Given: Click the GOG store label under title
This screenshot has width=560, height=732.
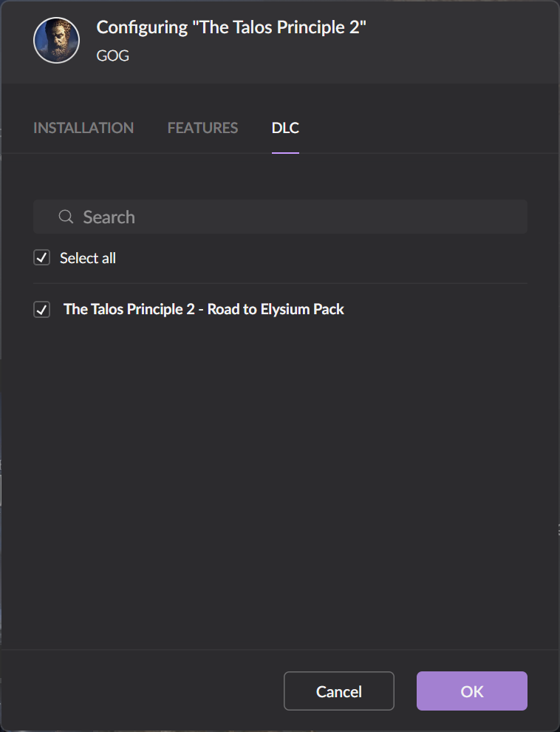Looking at the screenshot, I should (x=113, y=55).
